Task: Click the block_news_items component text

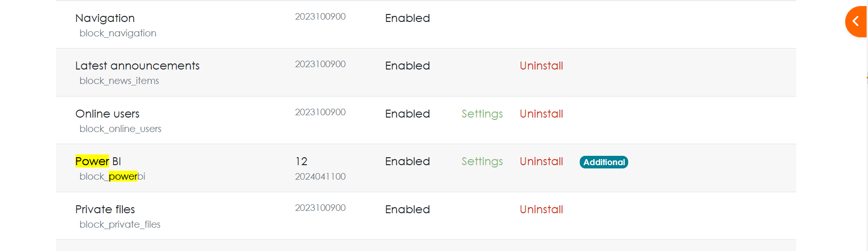Action: [x=119, y=81]
